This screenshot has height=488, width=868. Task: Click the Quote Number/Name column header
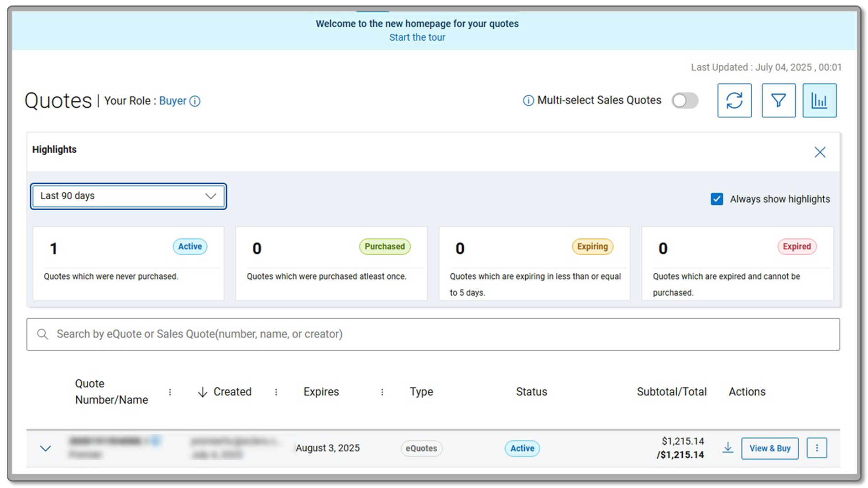coord(112,392)
